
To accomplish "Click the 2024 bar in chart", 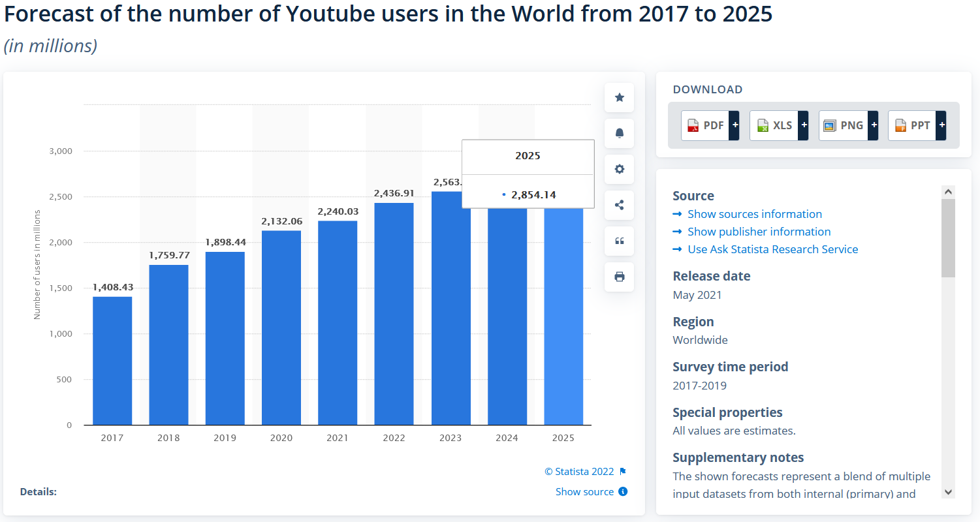I will coord(507,316).
